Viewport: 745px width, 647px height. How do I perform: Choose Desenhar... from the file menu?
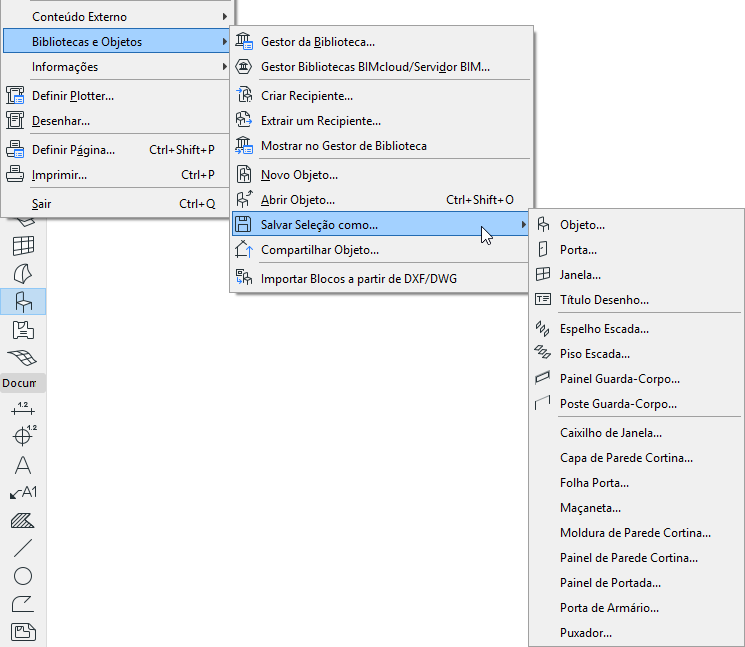(x=116, y=121)
